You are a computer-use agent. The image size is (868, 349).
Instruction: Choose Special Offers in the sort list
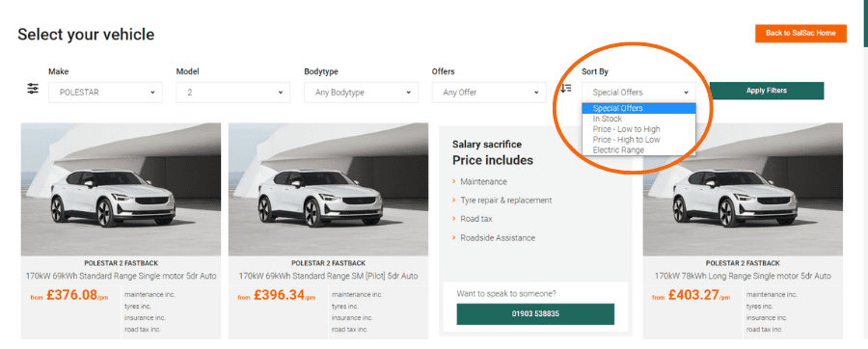tap(638, 108)
